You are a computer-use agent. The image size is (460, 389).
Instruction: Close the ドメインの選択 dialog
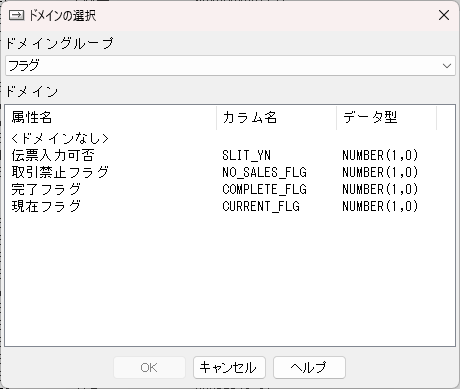pos(444,15)
